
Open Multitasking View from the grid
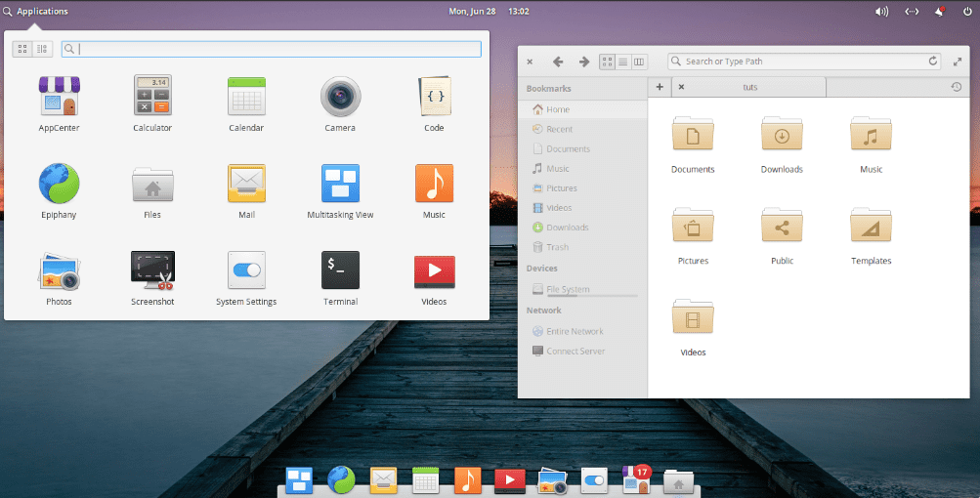pos(340,190)
